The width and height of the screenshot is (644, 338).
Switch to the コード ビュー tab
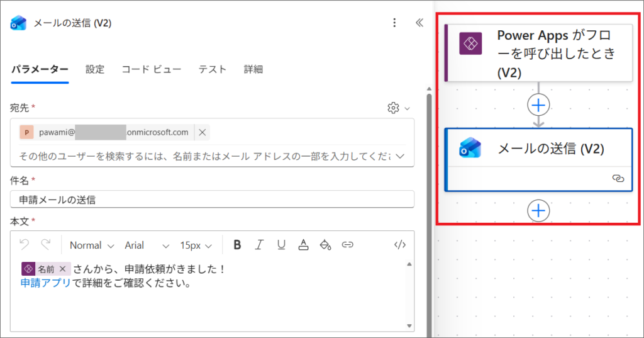(152, 69)
